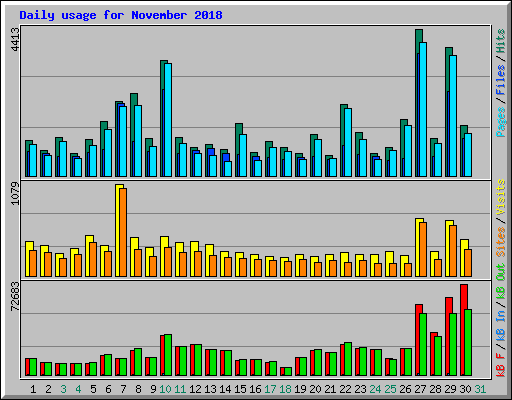Click green weekend day 17 label
The image size is (512, 400).
point(270,389)
